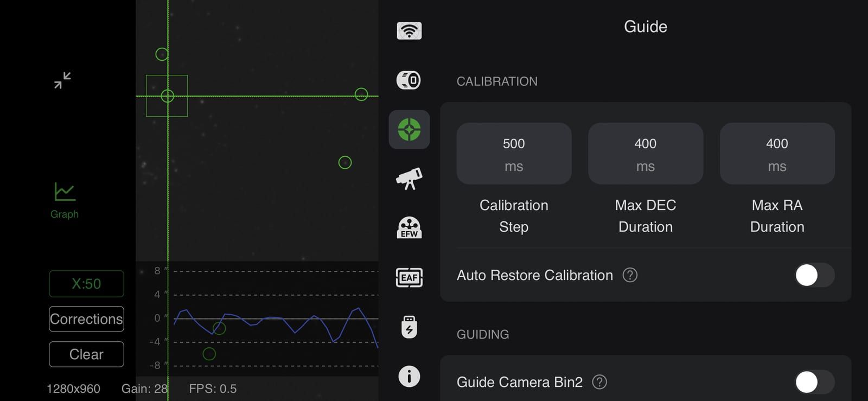Toggle the Auto Restore Calibration switch
The image size is (868, 401).
click(x=815, y=275)
